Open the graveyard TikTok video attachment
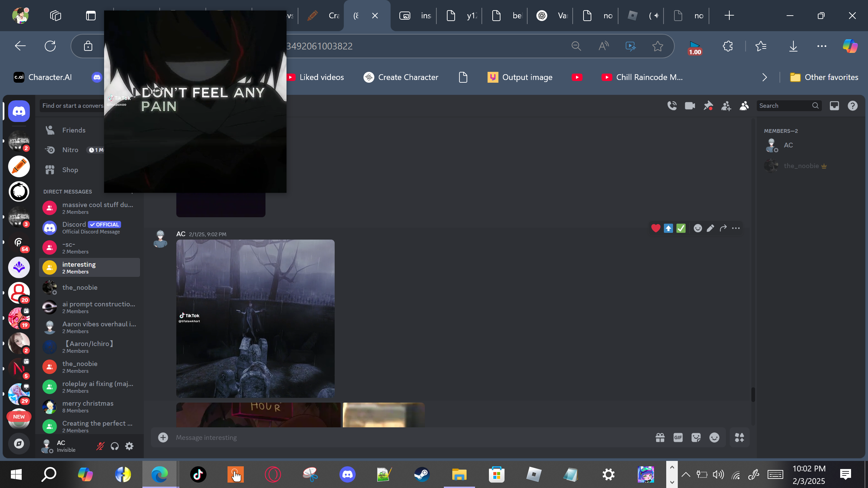Viewport: 868px width, 488px height. (255, 319)
